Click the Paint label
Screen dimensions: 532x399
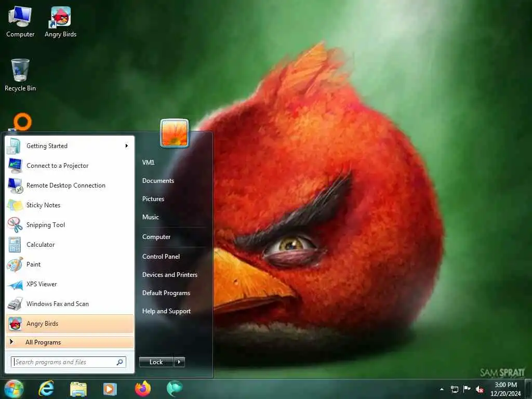[34, 264]
